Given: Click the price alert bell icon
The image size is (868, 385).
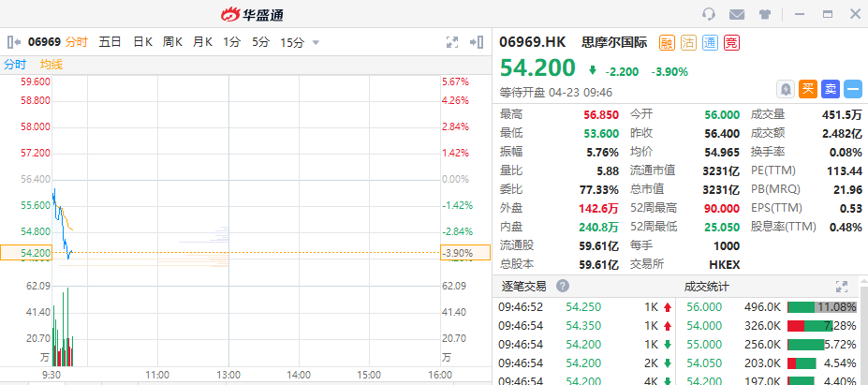Looking at the screenshot, I should click(x=785, y=89).
